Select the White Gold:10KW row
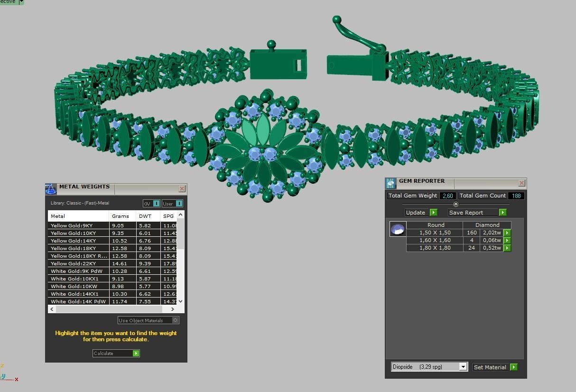576x392 pixels. (112, 286)
